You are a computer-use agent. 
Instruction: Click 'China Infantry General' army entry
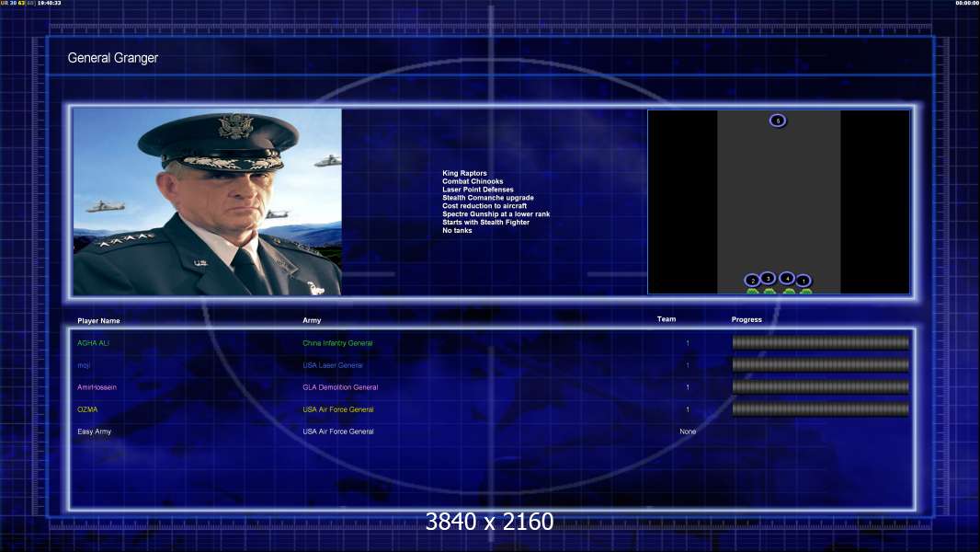tap(337, 343)
